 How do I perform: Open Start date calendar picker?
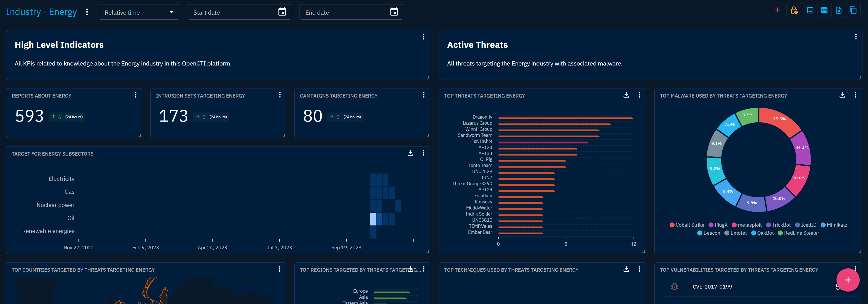pyautogui.click(x=282, y=12)
